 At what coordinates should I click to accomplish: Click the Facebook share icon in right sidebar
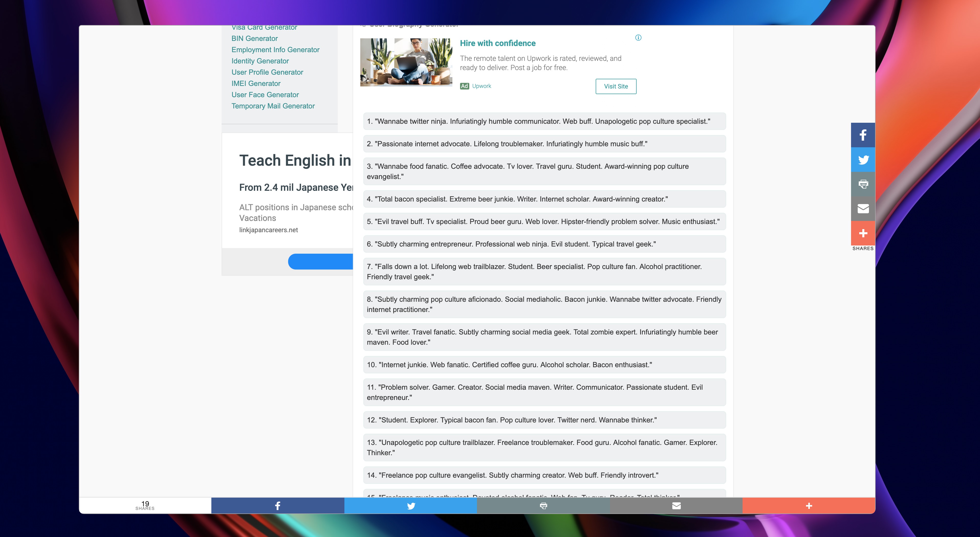[863, 135]
